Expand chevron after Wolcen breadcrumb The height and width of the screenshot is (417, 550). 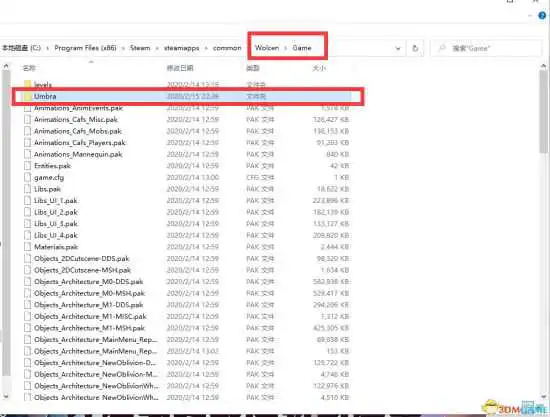click(x=286, y=48)
